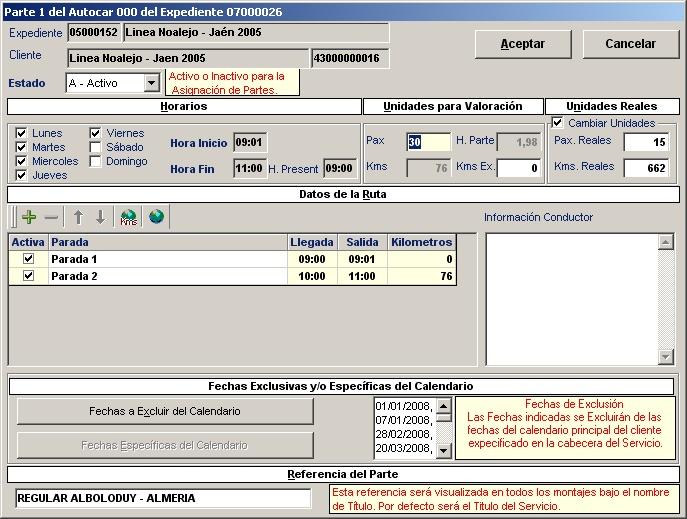Click Parada 2 Kilometros cell 76

(x=422, y=276)
